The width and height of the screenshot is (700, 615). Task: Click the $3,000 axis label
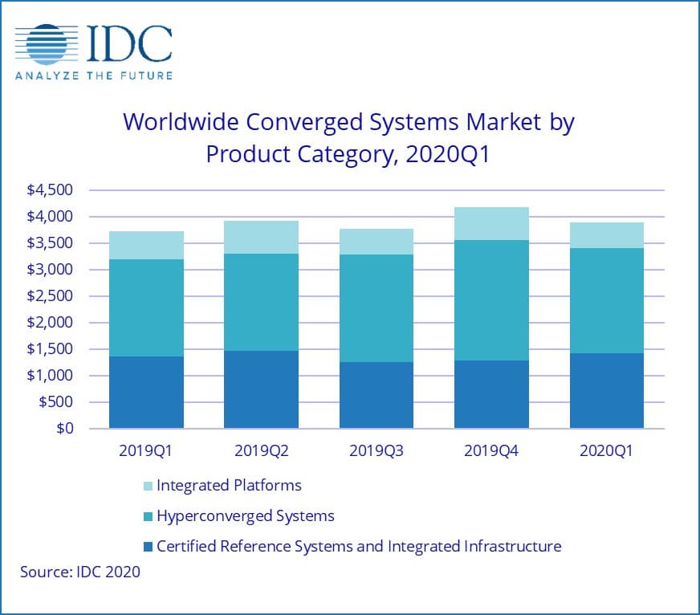click(x=50, y=270)
